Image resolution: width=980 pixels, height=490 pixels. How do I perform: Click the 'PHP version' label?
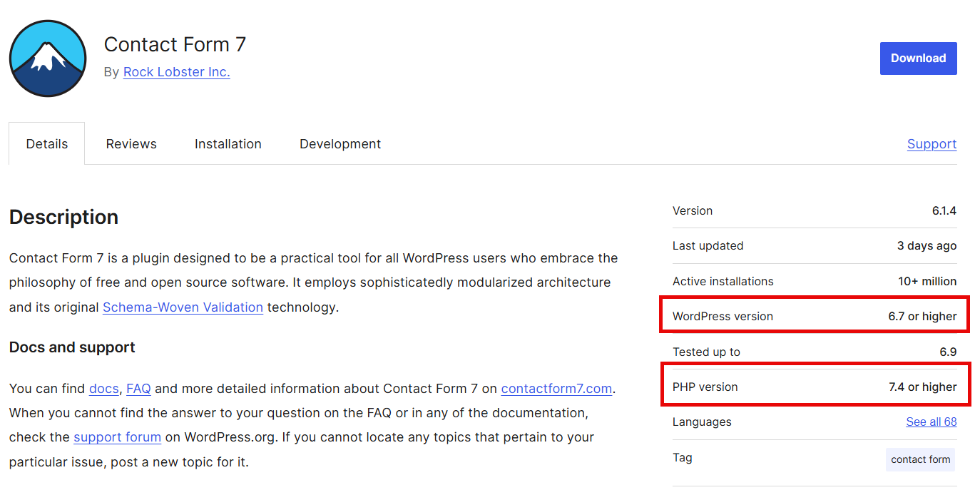pyautogui.click(x=705, y=387)
